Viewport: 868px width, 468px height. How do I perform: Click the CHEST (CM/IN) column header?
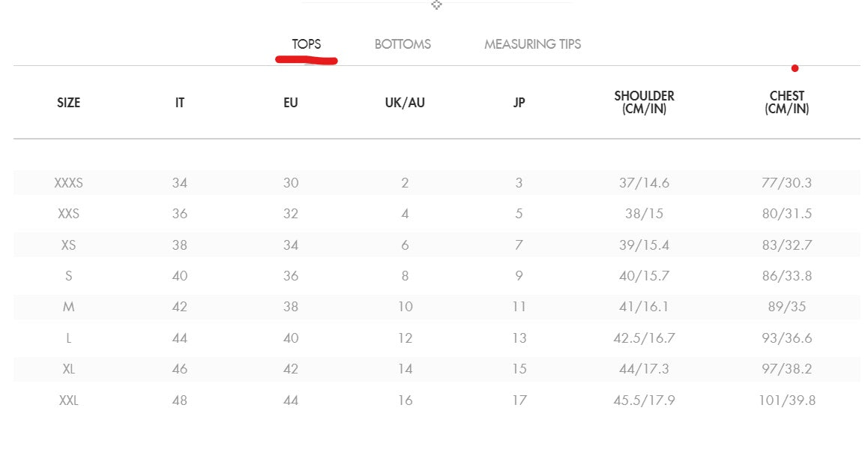point(787,102)
